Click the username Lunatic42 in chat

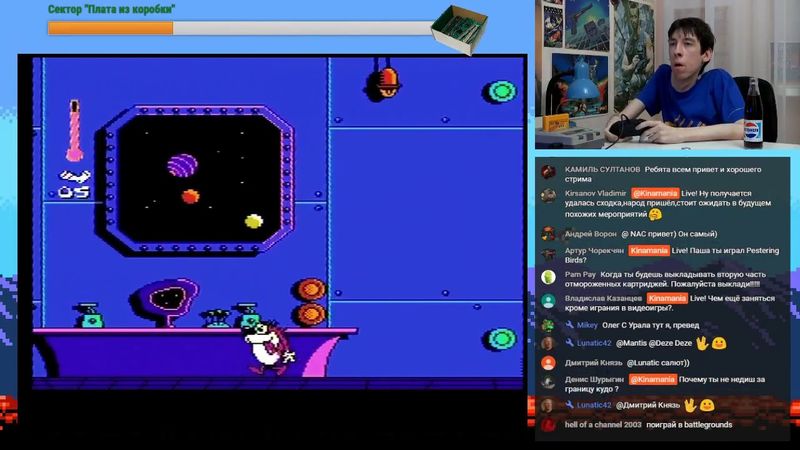coord(594,343)
